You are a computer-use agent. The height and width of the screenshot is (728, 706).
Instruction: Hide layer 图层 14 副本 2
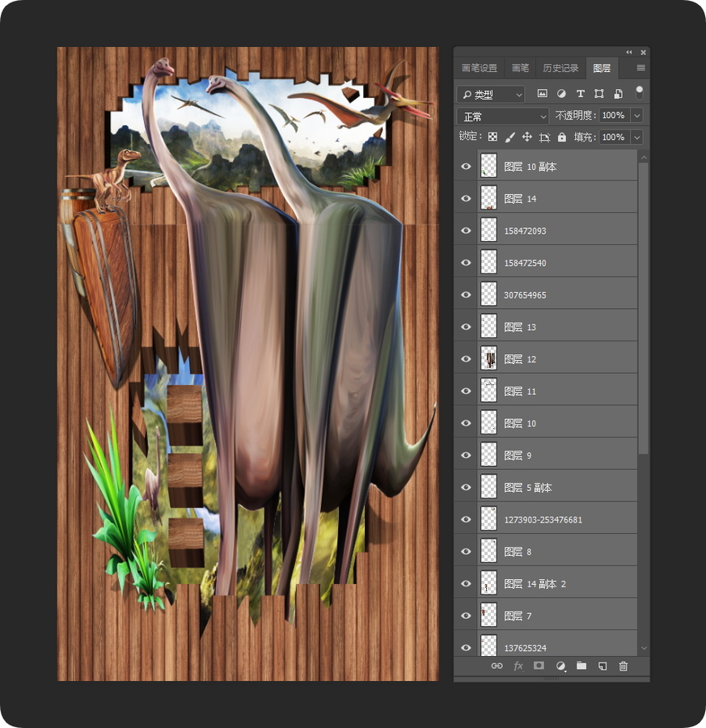[x=466, y=583]
